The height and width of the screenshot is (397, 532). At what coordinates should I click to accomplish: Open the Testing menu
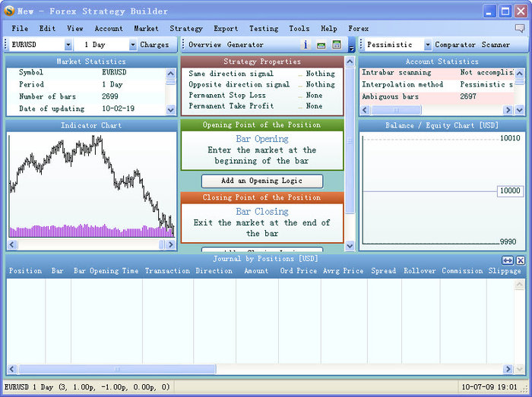pyautogui.click(x=264, y=28)
